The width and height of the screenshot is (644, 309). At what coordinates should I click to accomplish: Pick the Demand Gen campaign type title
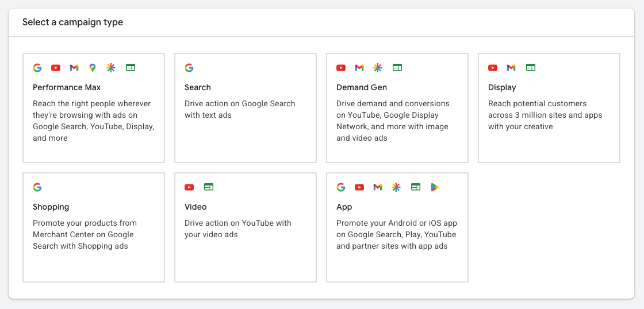[362, 87]
